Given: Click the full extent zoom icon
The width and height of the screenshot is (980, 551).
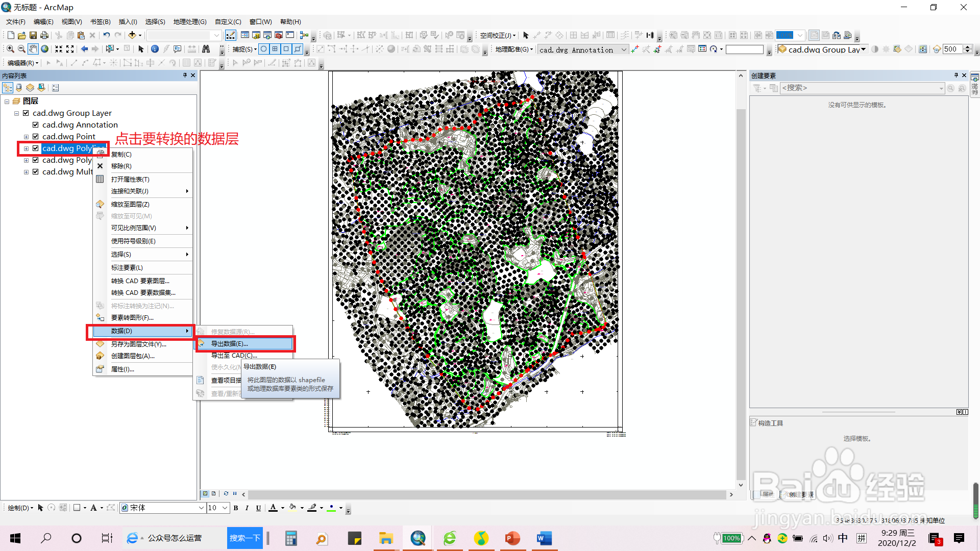Looking at the screenshot, I should click(44, 49).
